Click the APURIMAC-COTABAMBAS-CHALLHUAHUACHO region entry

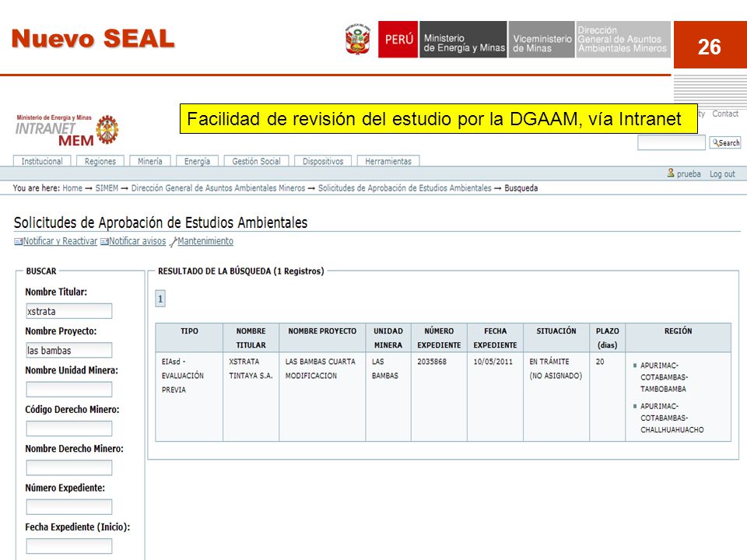672,418
